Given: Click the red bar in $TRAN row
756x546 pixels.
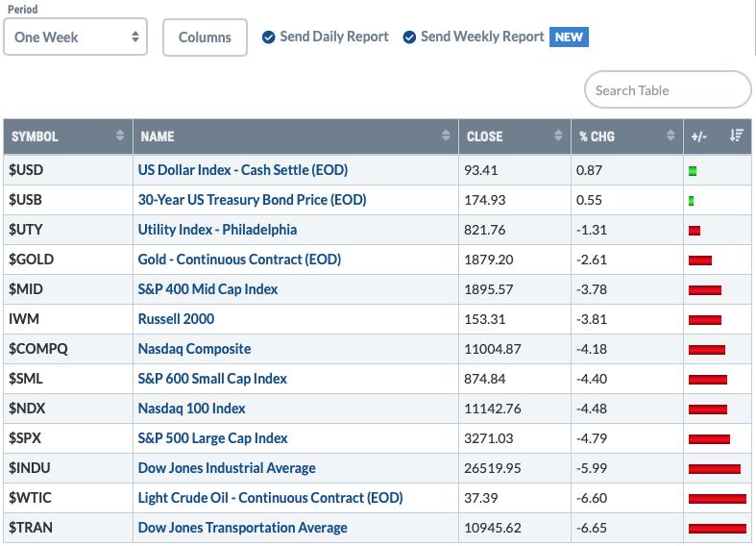Looking at the screenshot, I should tap(718, 529).
